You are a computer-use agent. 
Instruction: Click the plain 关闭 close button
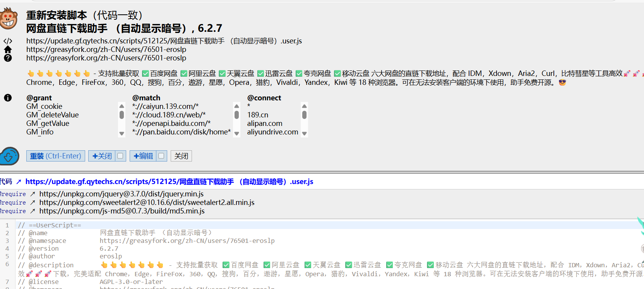point(181,156)
